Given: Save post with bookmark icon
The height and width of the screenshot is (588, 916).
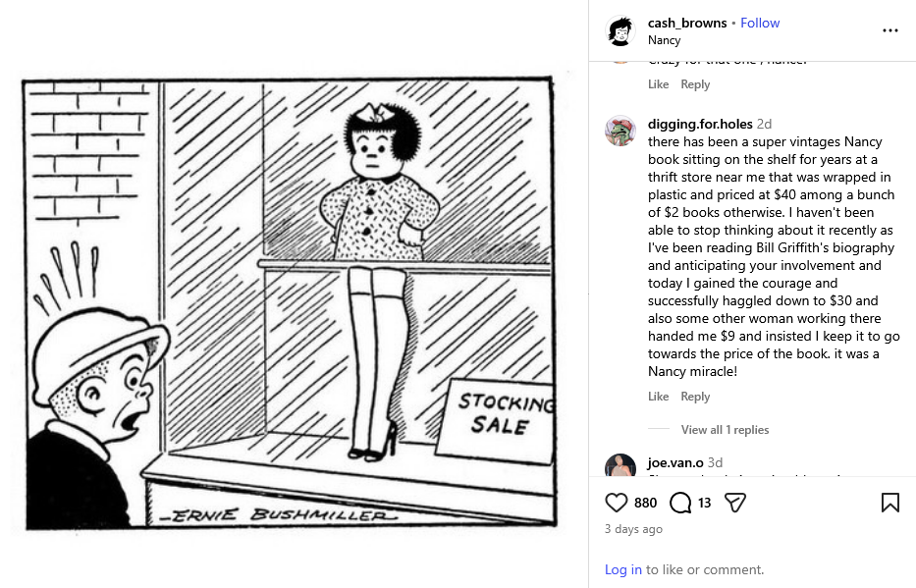Looking at the screenshot, I should click(x=889, y=503).
